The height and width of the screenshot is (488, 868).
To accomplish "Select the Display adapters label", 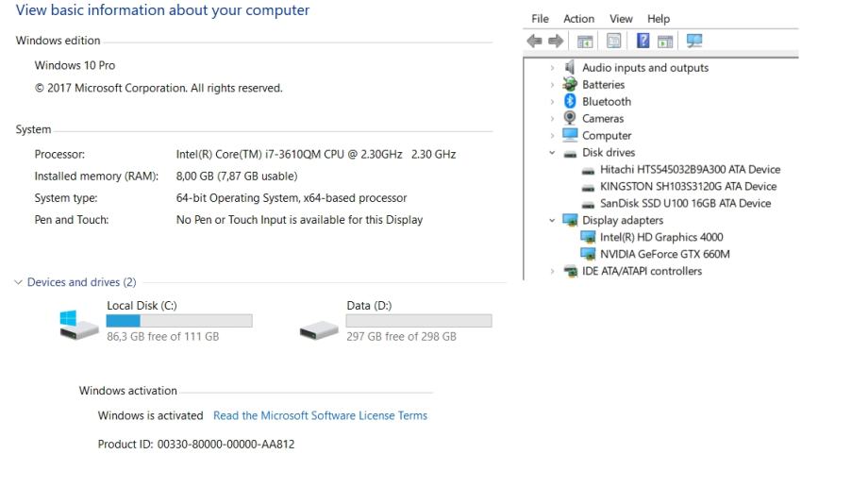I will point(622,220).
